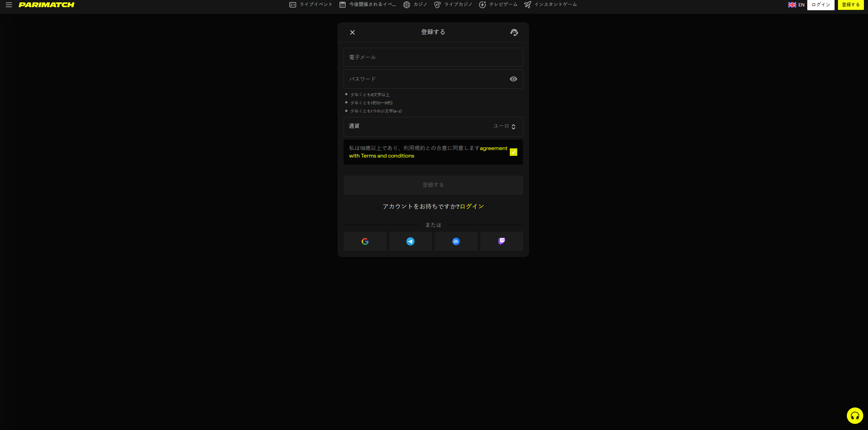Uncheck the 18+ terms agreement checkbox

(x=513, y=152)
